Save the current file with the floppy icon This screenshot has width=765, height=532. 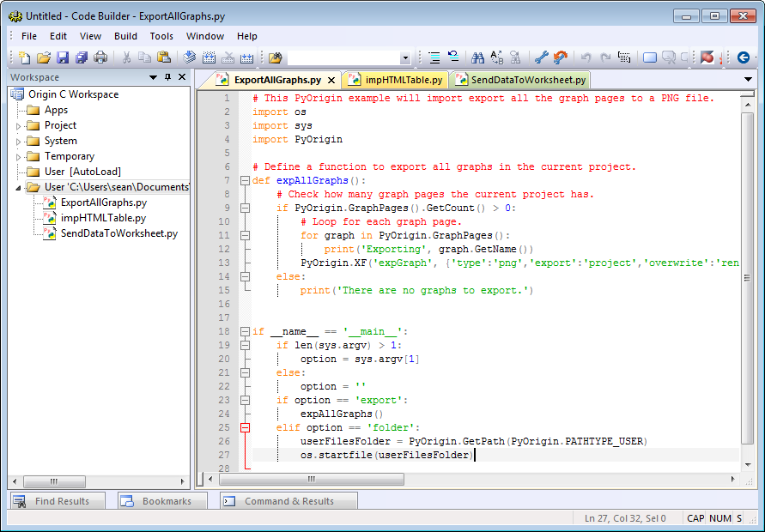coord(62,57)
